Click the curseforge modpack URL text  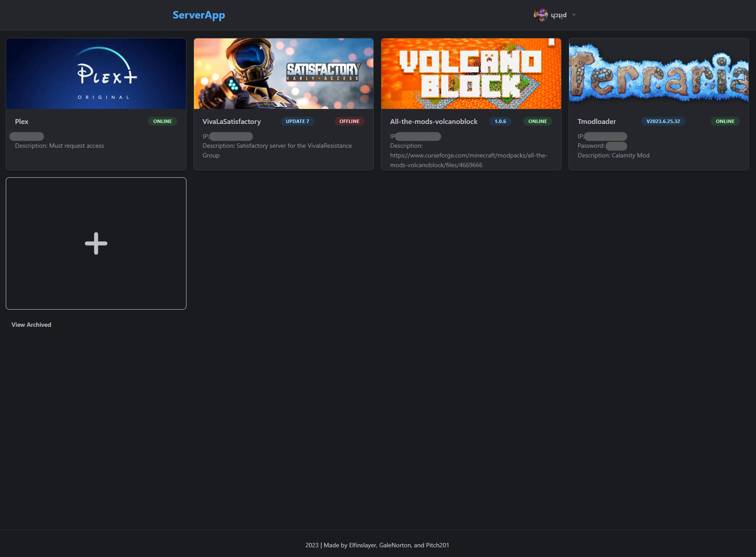click(x=469, y=160)
